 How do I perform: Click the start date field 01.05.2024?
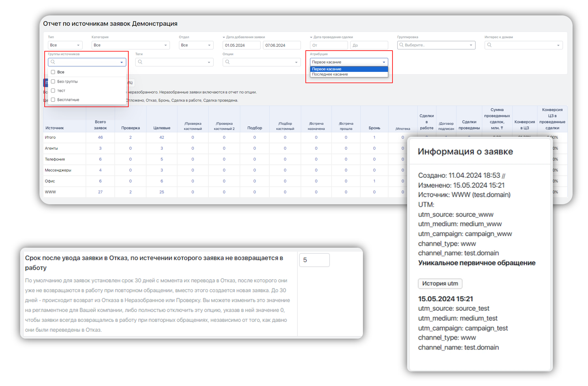point(241,45)
